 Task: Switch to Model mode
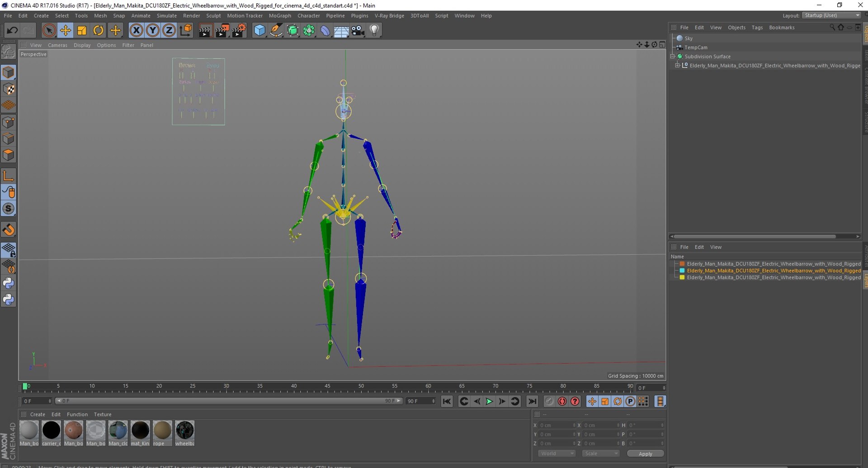tap(9, 72)
